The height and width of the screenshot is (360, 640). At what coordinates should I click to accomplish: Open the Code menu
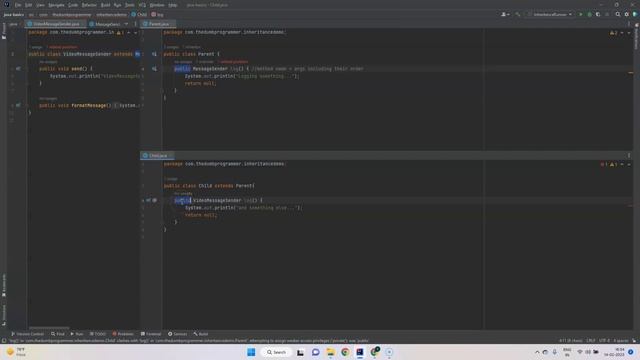pos(73,5)
